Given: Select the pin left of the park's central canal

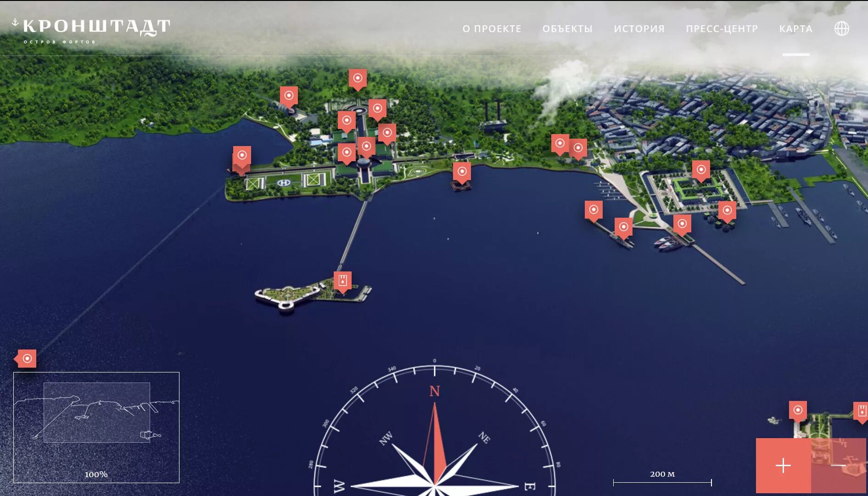Looking at the screenshot, I should 347,121.
